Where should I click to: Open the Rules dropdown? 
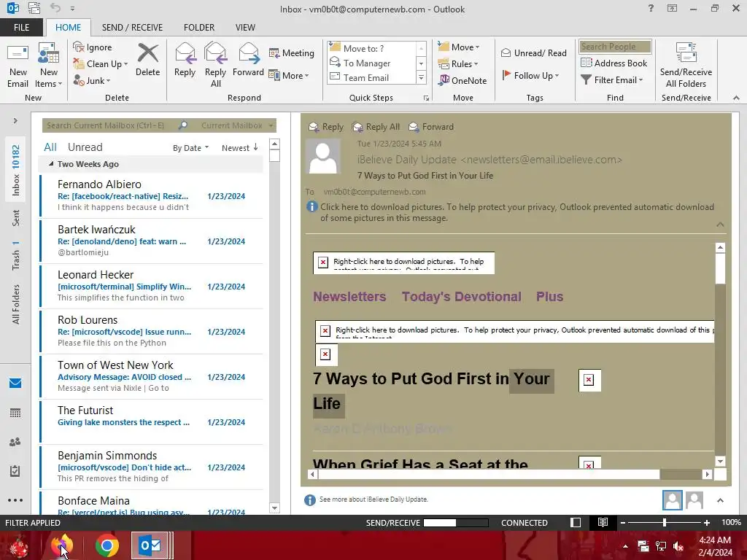(458, 64)
